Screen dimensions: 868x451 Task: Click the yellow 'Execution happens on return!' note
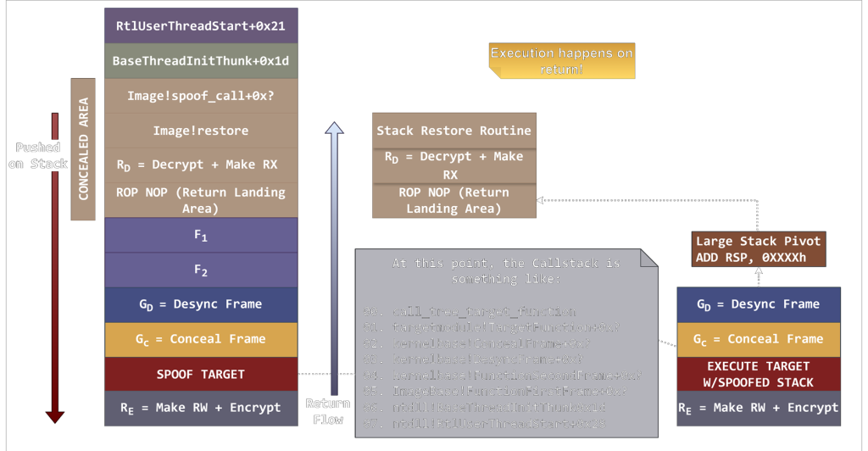click(561, 60)
